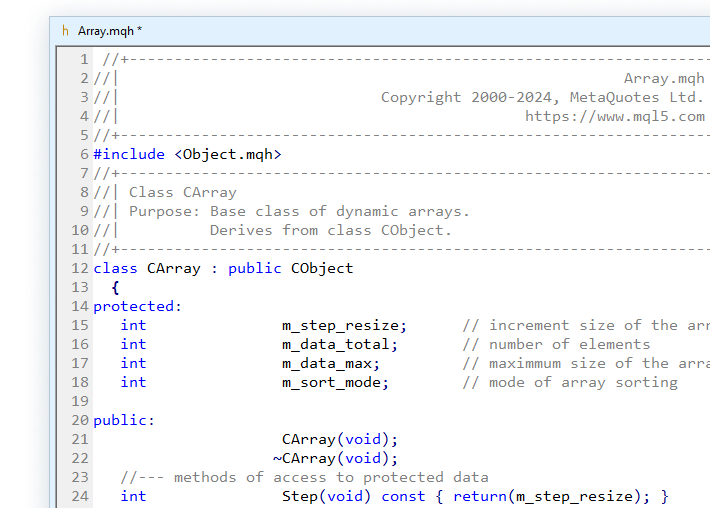
Task: Click 'int' type on line 16
Action: tap(134, 345)
